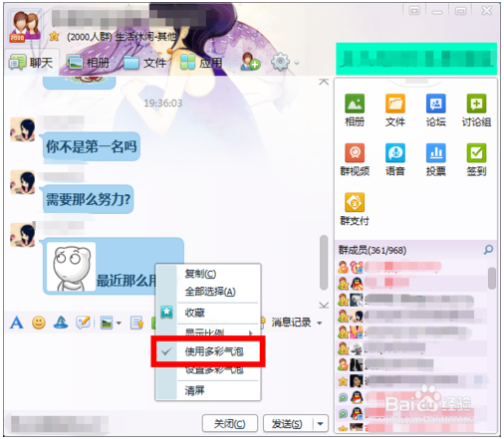Image resolution: width=504 pixels, height=439 pixels.
Task: Start 群视频 from app panel
Action: [355, 159]
